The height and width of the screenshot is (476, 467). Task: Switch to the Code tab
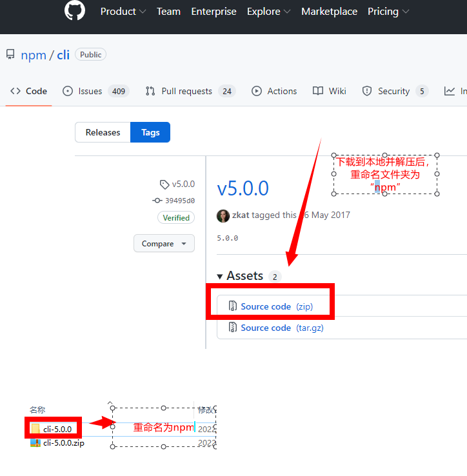coord(29,91)
